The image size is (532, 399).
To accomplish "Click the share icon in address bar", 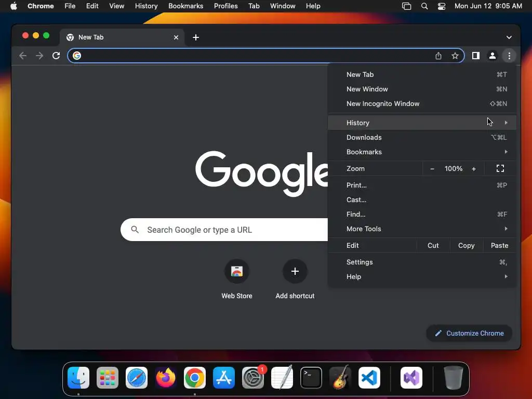I will click(x=438, y=56).
